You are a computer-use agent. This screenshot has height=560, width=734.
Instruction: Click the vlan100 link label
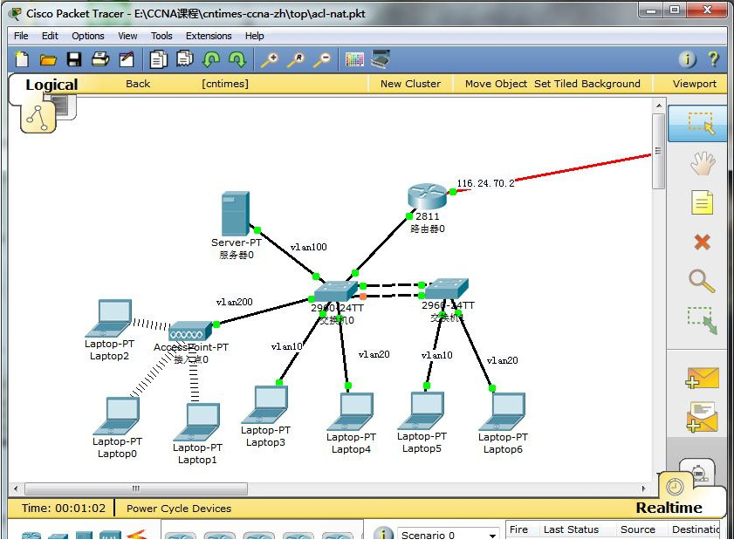pyautogui.click(x=308, y=247)
